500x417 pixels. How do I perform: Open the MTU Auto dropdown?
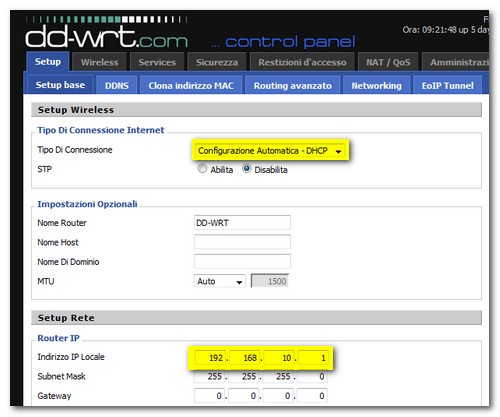[220, 281]
